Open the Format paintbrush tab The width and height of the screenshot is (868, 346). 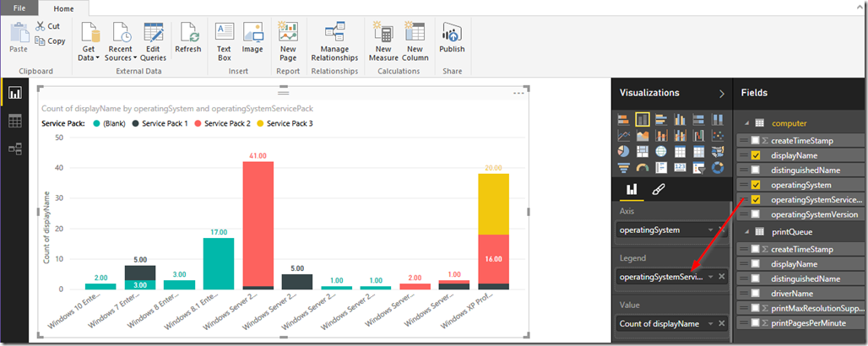tap(658, 190)
